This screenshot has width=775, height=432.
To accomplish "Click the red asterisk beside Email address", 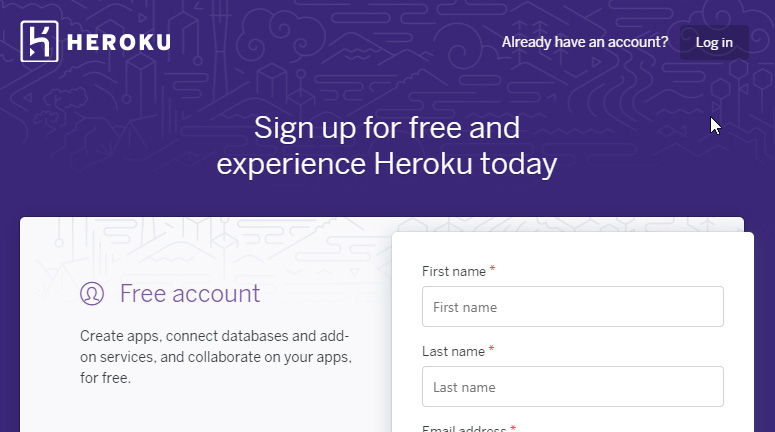I will coord(513,428).
